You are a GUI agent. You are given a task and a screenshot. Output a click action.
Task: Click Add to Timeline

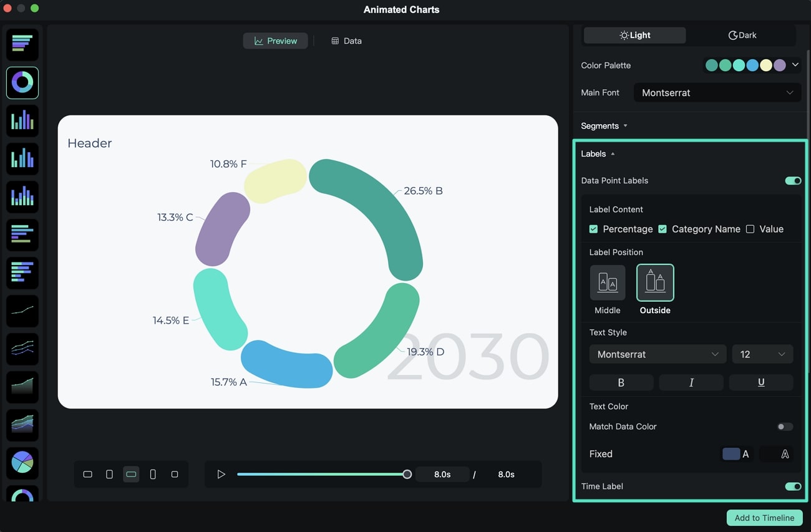pos(764,518)
